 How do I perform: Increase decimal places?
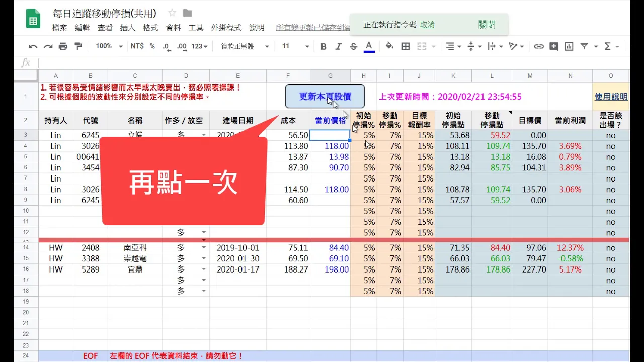point(182,46)
